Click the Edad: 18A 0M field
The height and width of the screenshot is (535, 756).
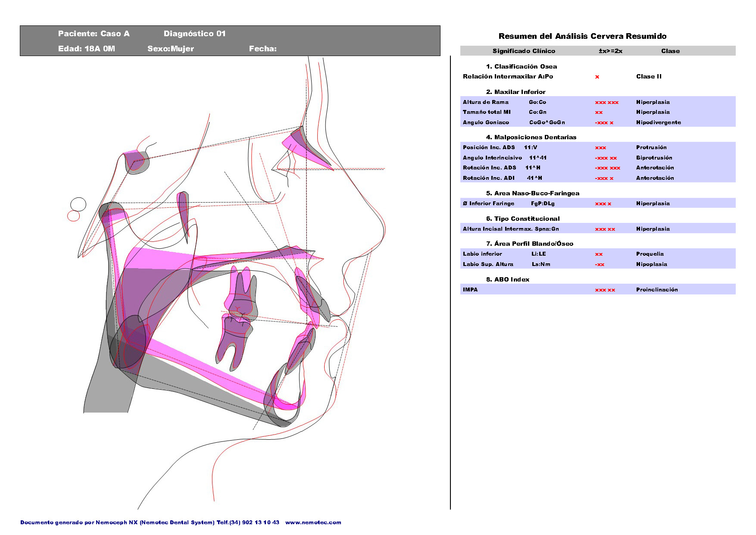86,49
